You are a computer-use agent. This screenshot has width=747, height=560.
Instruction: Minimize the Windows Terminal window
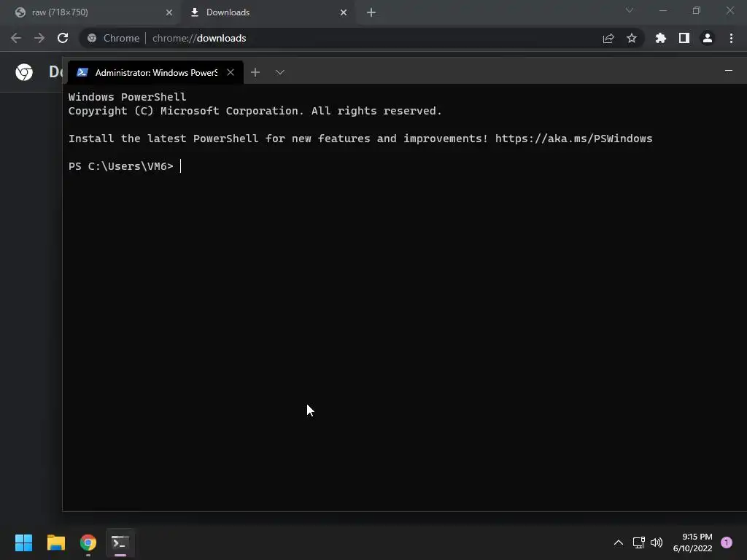coord(729,71)
